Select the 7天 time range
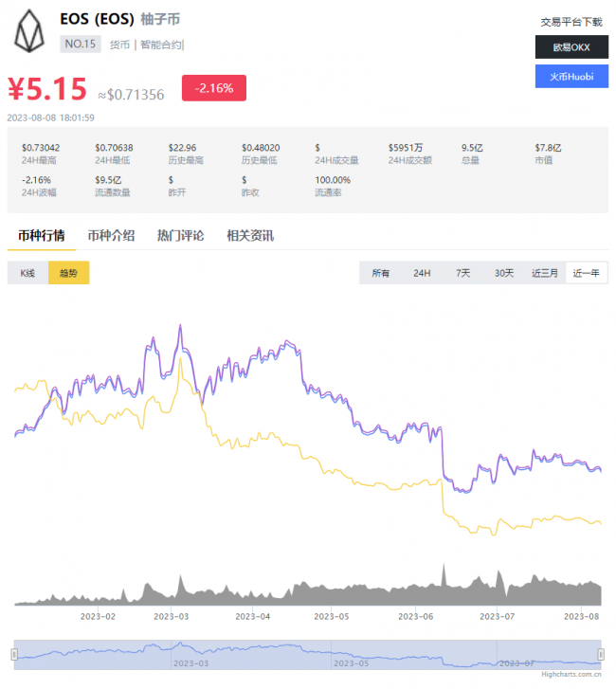616x689 pixels. click(462, 273)
